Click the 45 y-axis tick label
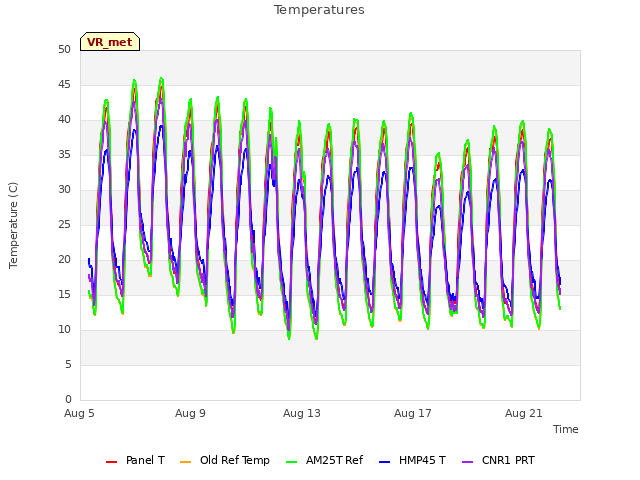 64,84
